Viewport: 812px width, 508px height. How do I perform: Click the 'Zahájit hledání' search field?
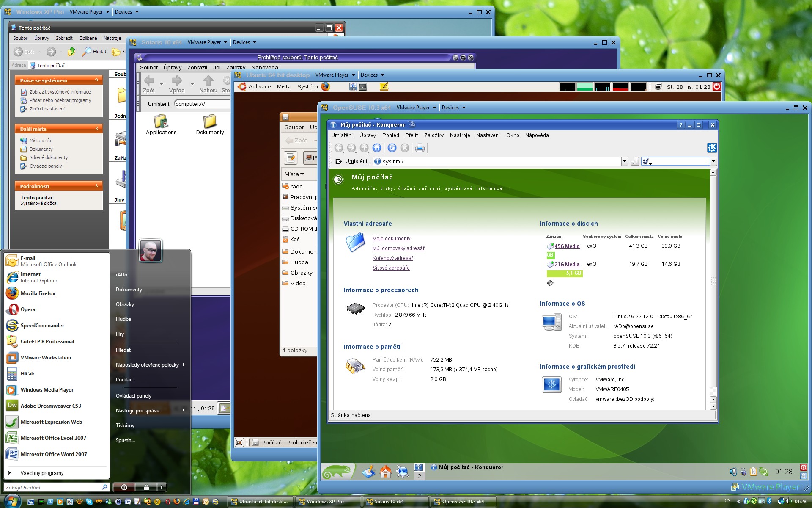[56, 488]
